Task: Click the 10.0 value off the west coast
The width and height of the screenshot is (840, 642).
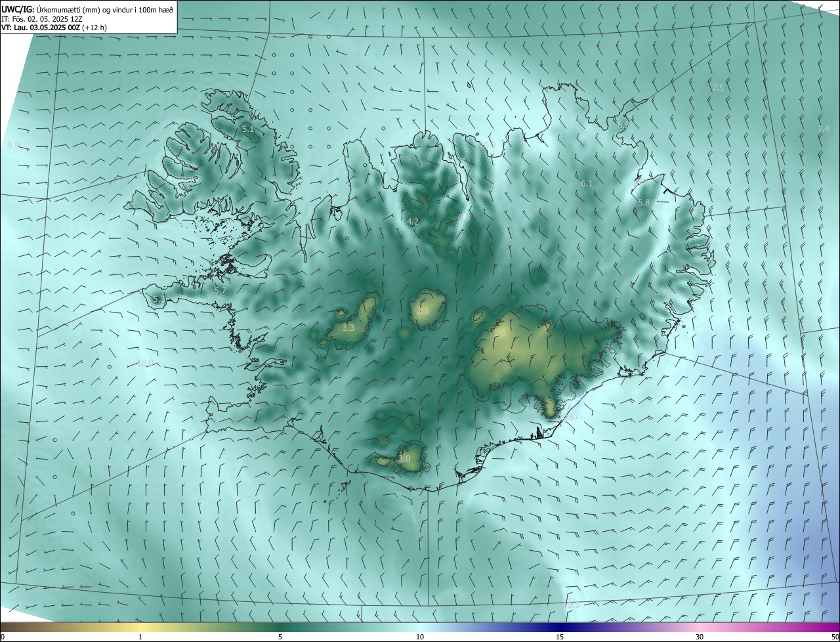Action: pos(146,362)
